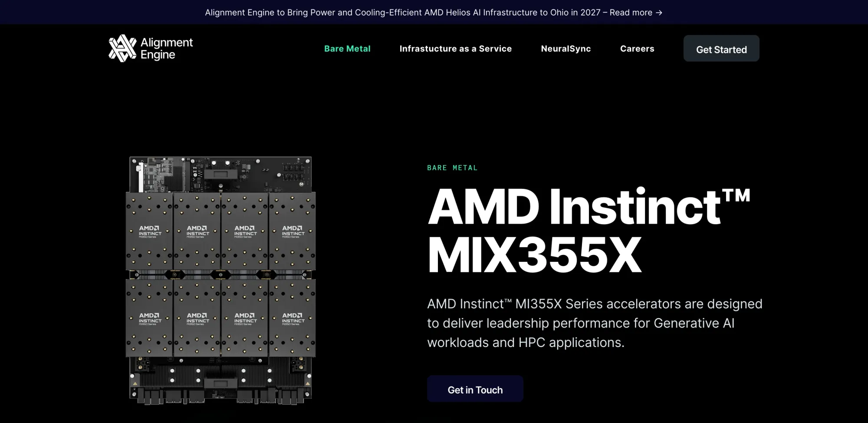Follow the Read more announcement link
868x423 pixels.
(636, 13)
